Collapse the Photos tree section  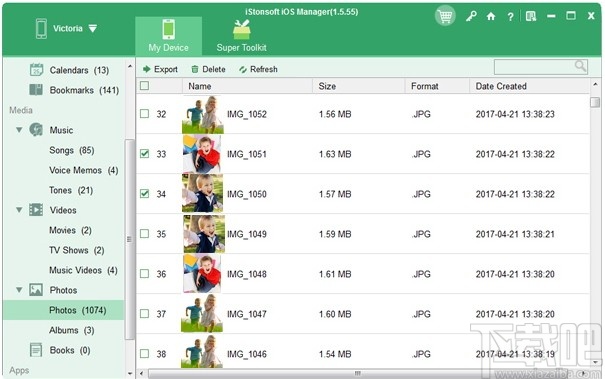pyautogui.click(x=19, y=290)
